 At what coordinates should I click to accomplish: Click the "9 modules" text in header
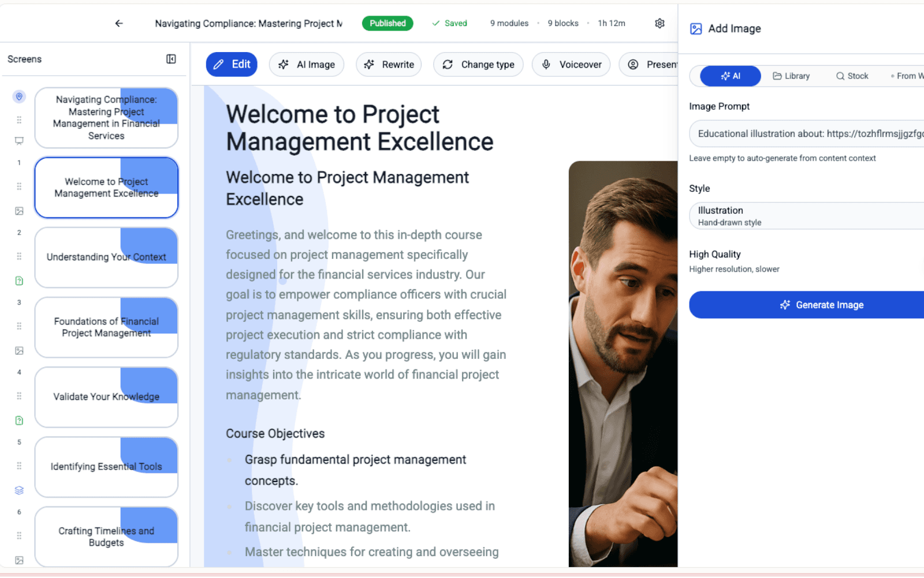[509, 23]
